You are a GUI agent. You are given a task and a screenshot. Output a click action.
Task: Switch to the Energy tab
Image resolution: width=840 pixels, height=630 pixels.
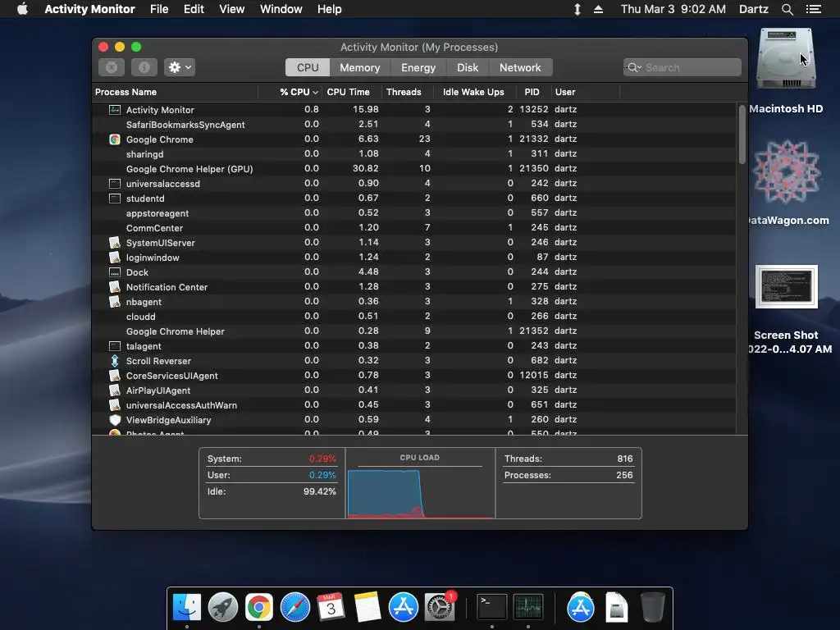[418, 67]
